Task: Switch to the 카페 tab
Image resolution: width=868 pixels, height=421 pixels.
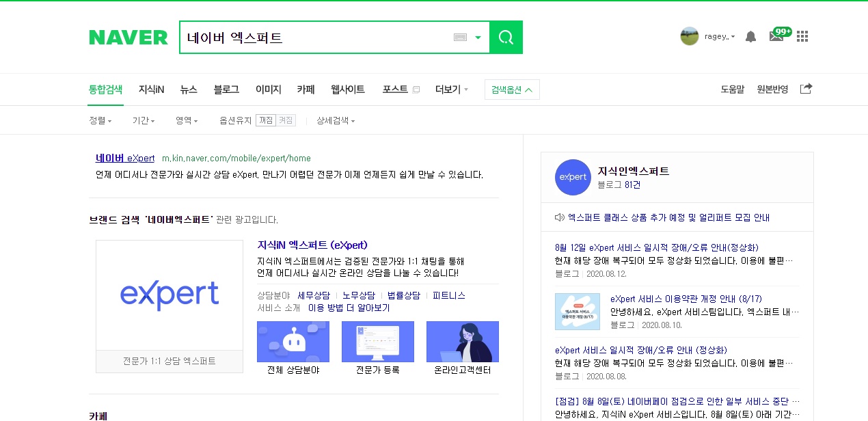Action: click(x=306, y=90)
